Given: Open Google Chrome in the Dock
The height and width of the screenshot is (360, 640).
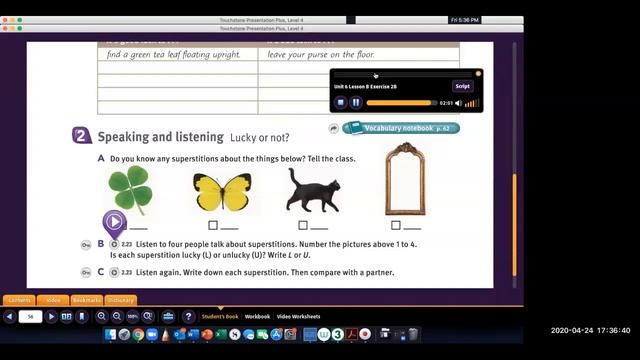Looking at the screenshot, I should [138, 334].
